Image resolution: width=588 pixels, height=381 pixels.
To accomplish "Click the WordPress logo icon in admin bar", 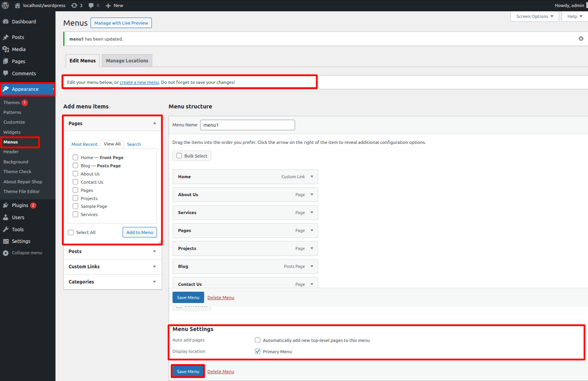I will coord(5,5).
